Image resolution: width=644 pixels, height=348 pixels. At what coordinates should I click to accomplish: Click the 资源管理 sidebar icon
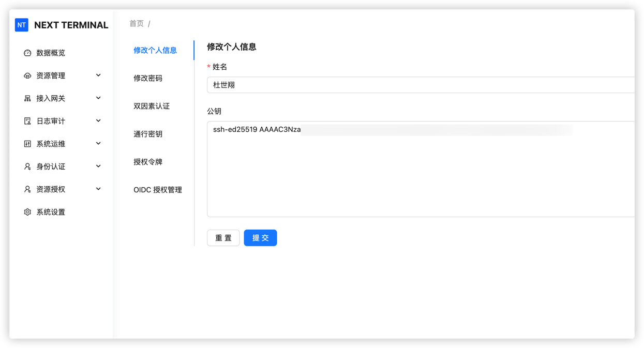[x=27, y=75]
